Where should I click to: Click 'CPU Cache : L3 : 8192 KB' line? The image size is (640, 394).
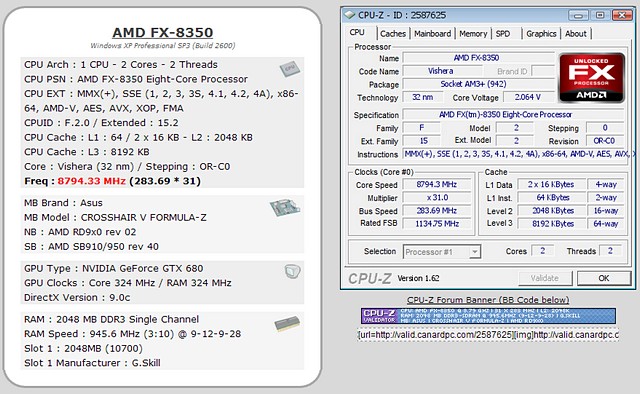[x=87, y=152]
